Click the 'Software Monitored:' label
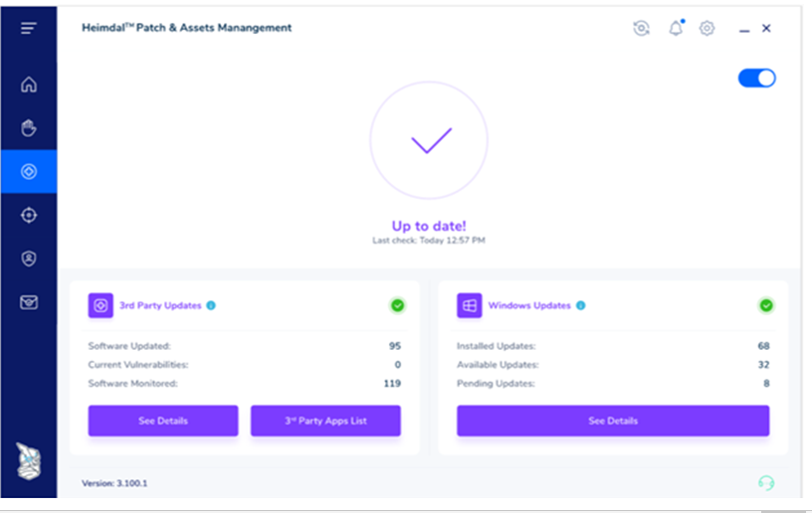The height and width of the screenshot is (513, 812). pos(132,383)
